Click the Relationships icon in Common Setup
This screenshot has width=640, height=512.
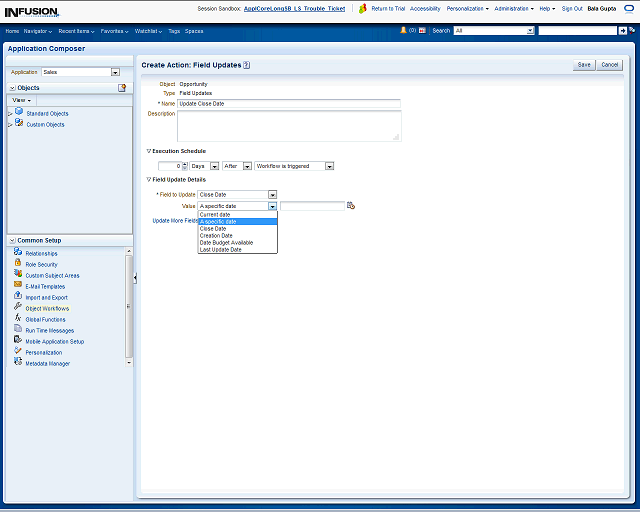pos(18,253)
